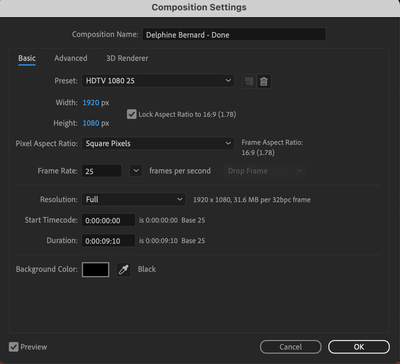
Task: Toggle Lock Aspect Ratio to 16:9 checkbox
Action: coord(132,114)
